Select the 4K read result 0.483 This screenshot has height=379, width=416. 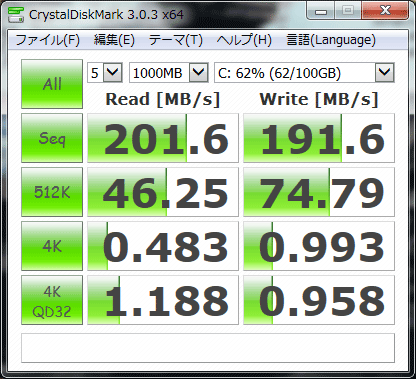click(x=163, y=246)
